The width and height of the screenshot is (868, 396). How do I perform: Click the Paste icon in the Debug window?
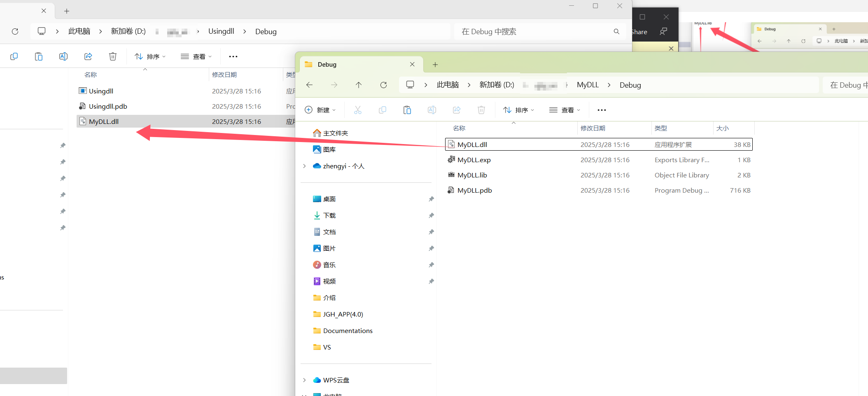(407, 110)
